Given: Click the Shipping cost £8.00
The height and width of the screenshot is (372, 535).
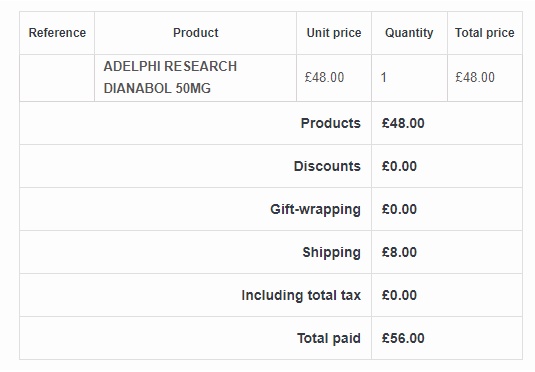Looking at the screenshot, I should click(x=399, y=252).
